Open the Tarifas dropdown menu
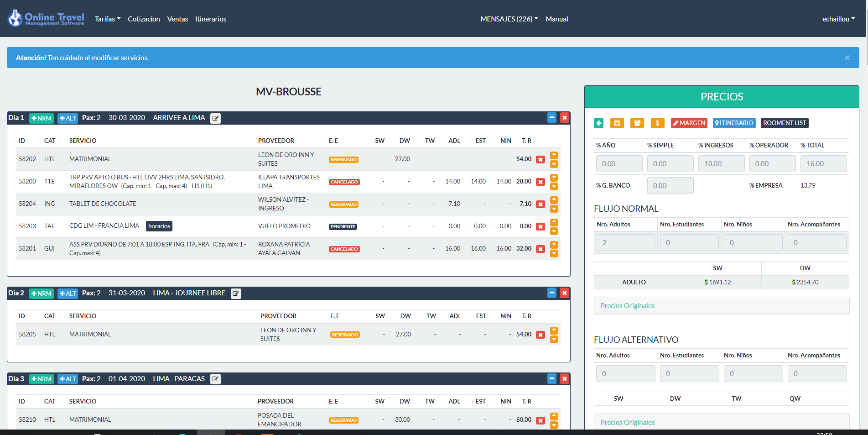This screenshot has width=868, height=435. pyautogui.click(x=108, y=19)
